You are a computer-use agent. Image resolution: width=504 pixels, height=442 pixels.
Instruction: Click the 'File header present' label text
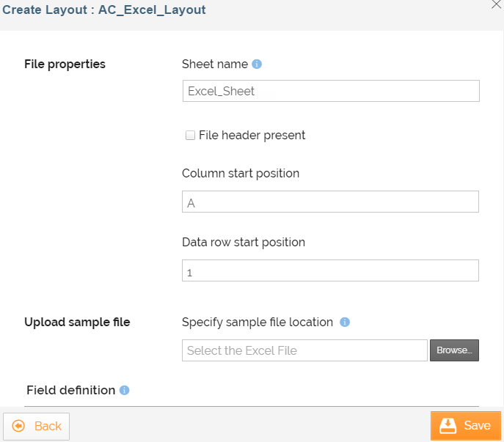(252, 135)
